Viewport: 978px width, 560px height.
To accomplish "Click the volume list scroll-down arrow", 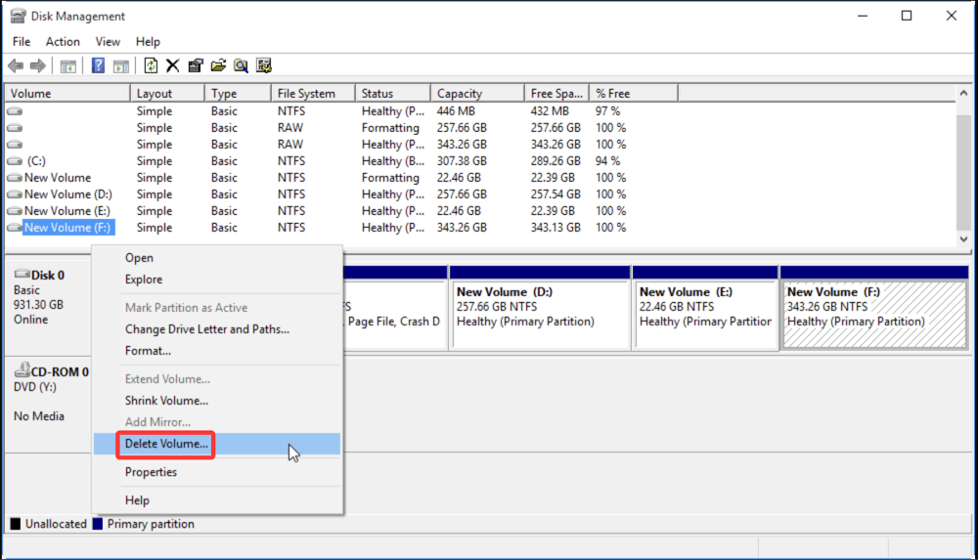I will point(963,238).
